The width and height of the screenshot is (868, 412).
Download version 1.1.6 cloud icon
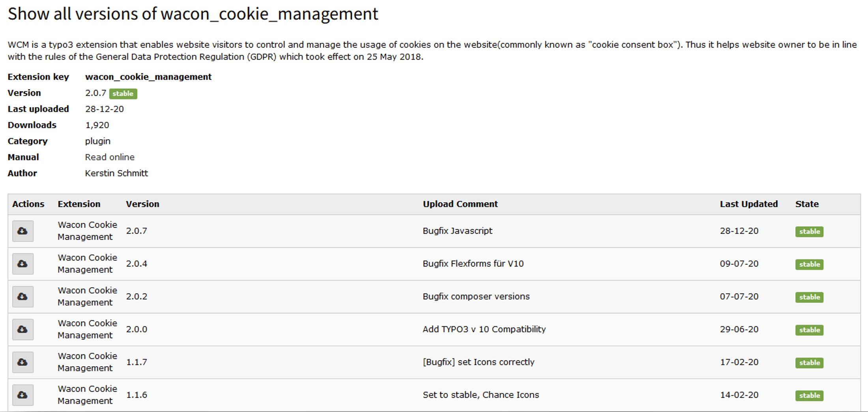tap(23, 395)
